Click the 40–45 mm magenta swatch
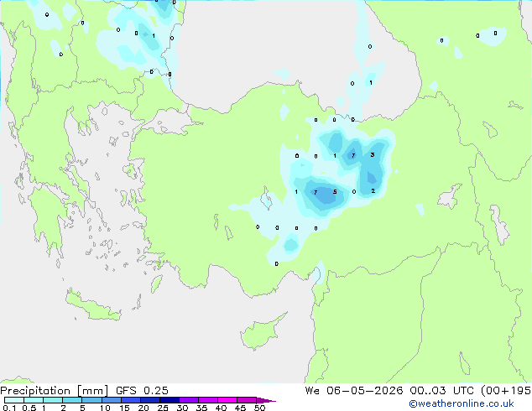Image resolution: width=532 pixels, height=411 pixels. 227,400
